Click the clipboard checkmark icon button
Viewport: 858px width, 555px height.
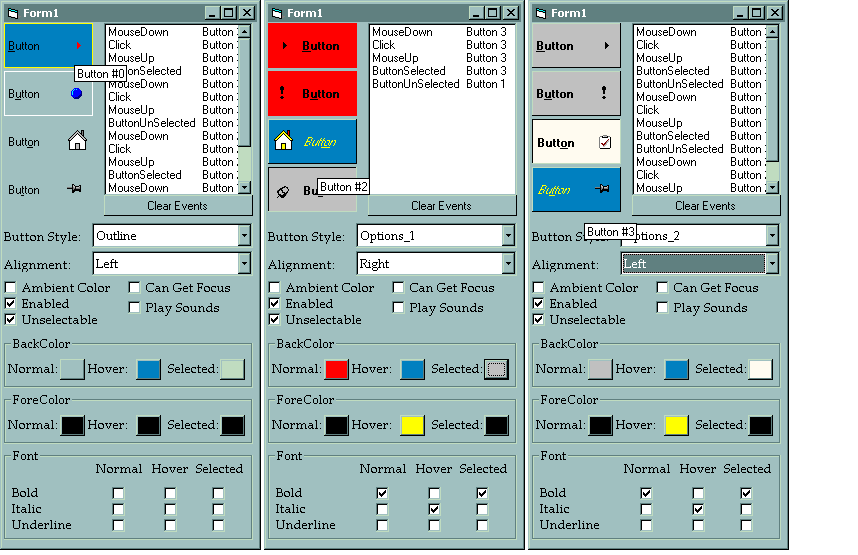[x=576, y=142]
